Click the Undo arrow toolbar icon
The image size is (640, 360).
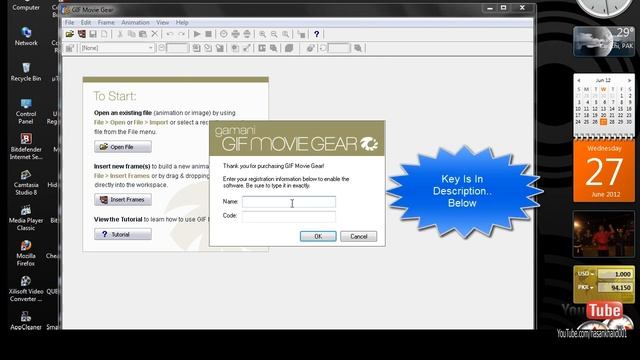[x=170, y=34]
